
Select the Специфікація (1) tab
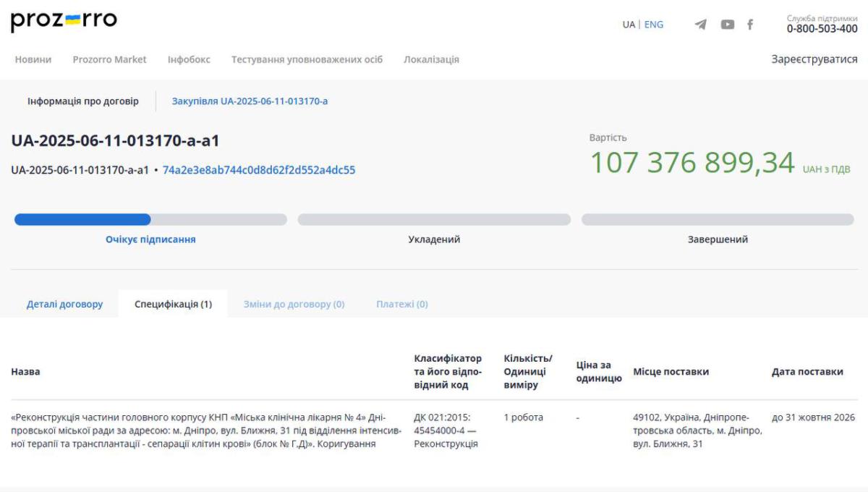tap(173, 304)
